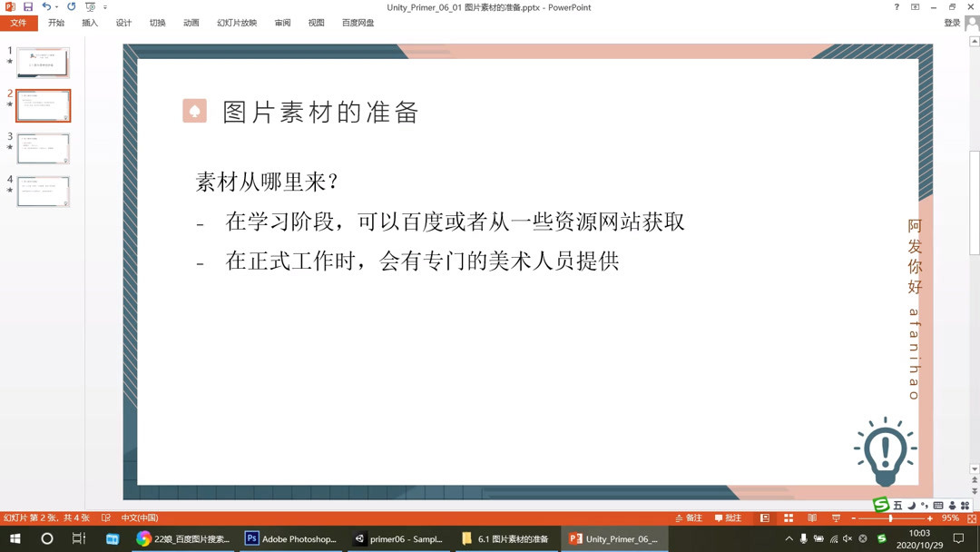Click the Save icon in quick access toolbar
980x552 pixels.
[x=28, y=6]
